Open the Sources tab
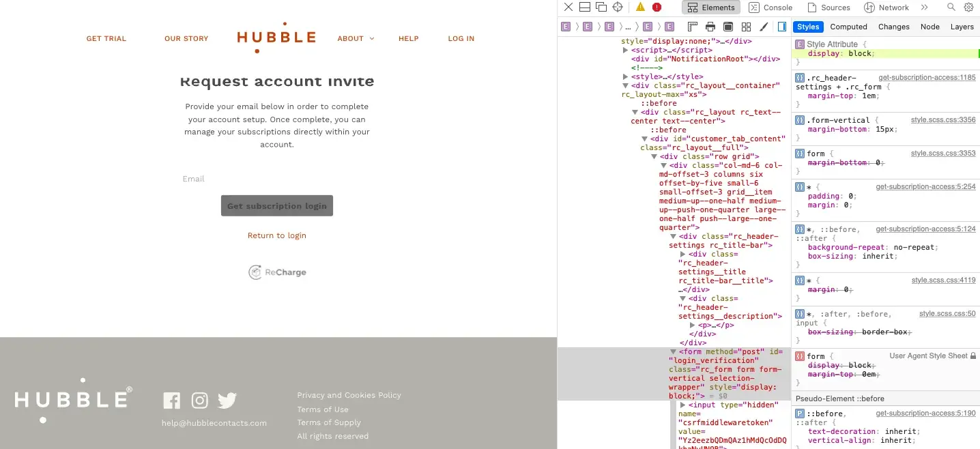This screenshot has width=980, height=449. coord(828,8)
